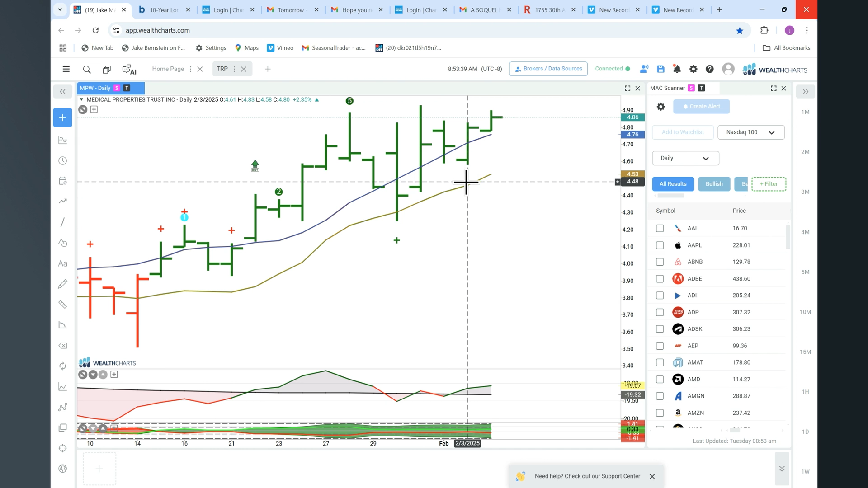Check the AAL checkbox

[x=660, y=229]
